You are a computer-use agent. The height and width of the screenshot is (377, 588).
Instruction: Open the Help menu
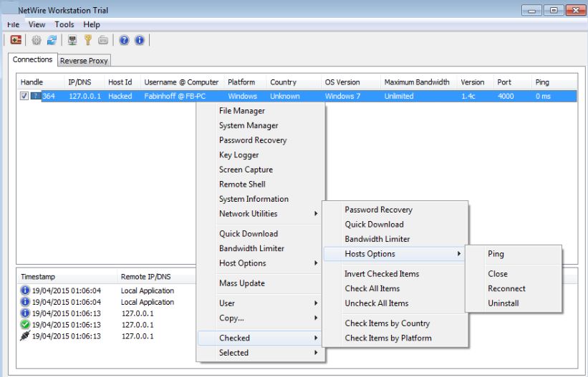point(92,25)
